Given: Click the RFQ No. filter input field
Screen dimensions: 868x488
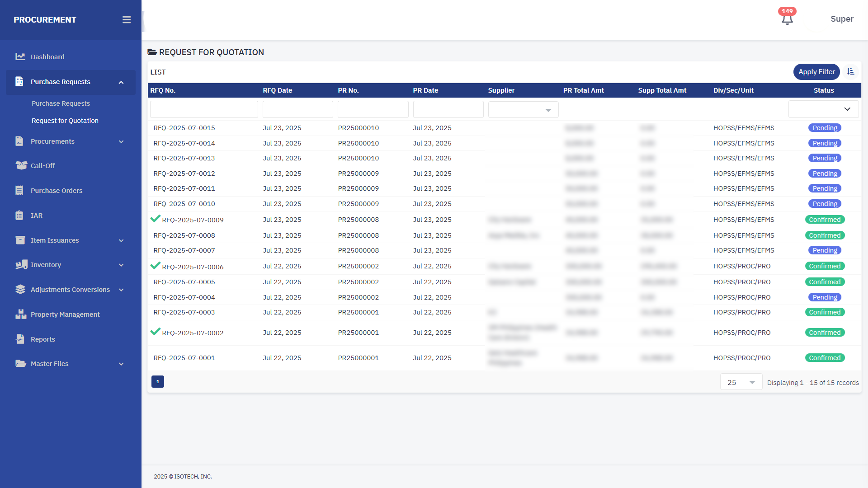Looking at the screenshot, I should (x=204, y=110).
